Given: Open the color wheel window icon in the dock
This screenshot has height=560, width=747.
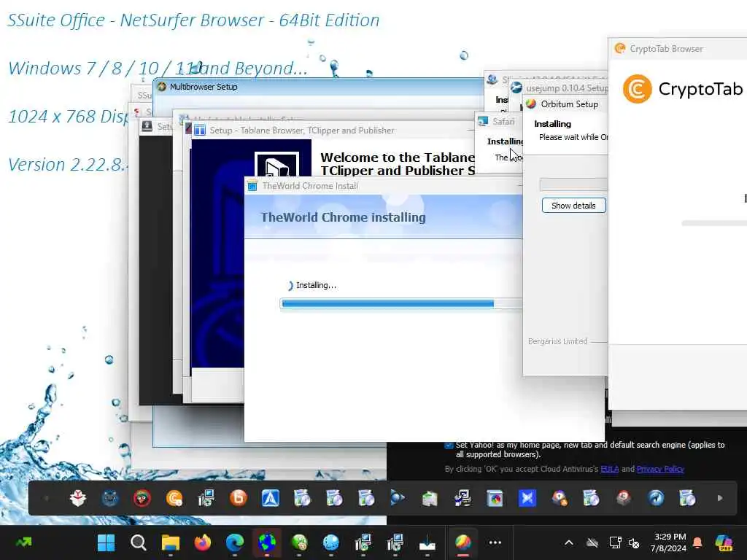Looking at the screenshot, I should point(495,498).
